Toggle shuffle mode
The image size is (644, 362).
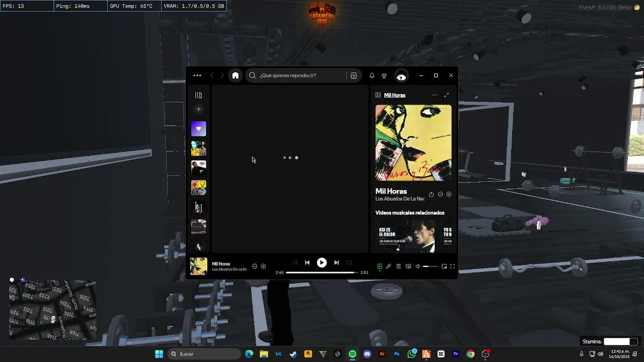tap(295, 262)
